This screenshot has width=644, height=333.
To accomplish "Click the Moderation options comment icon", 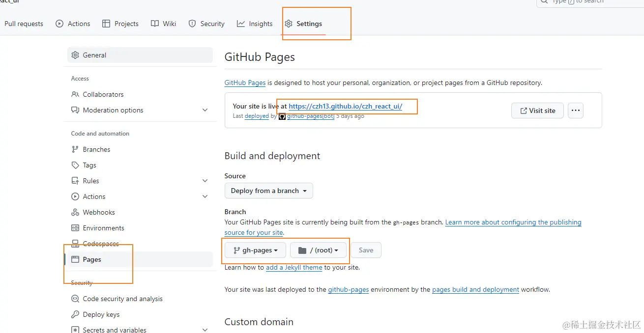I will click(75, 110).
